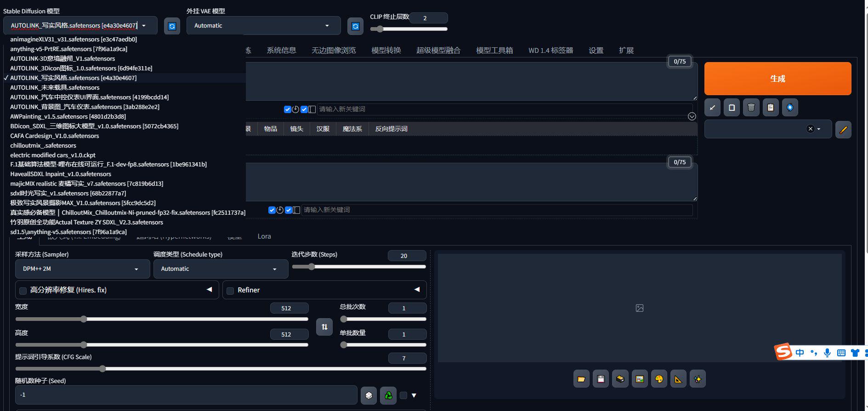
Task: Send image to img2img picture icon
Action: pyautogui.click(x=640, y=379)
